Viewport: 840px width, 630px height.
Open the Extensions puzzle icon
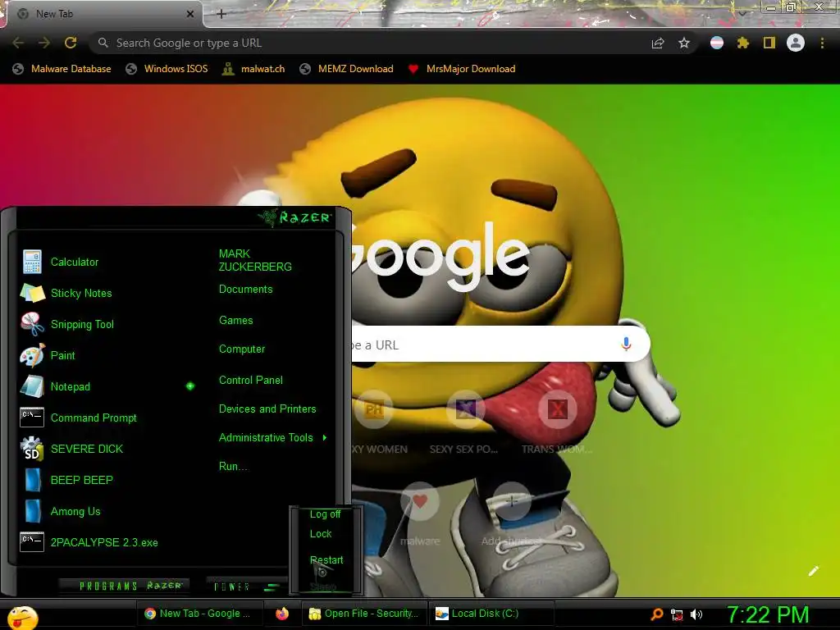pos(743,43)
